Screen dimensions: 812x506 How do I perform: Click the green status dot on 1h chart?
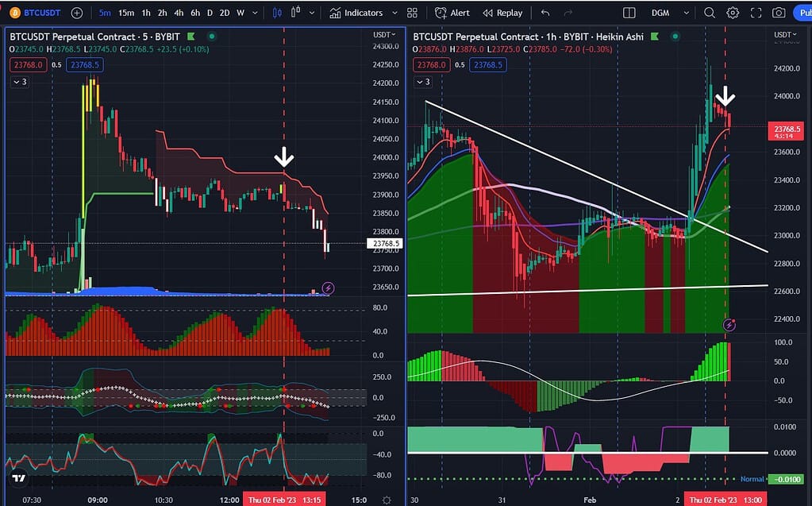pos(675,37)
